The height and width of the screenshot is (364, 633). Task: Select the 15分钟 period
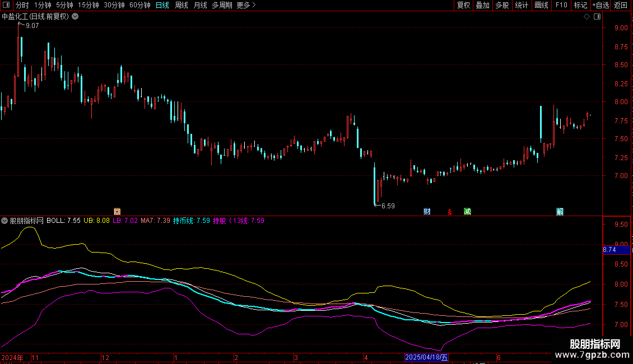89,5
